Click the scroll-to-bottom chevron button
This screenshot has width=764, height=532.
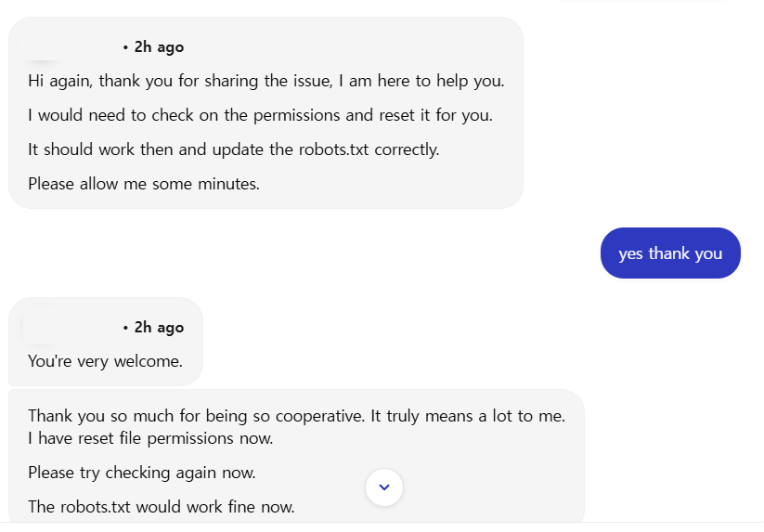[384, 487]
